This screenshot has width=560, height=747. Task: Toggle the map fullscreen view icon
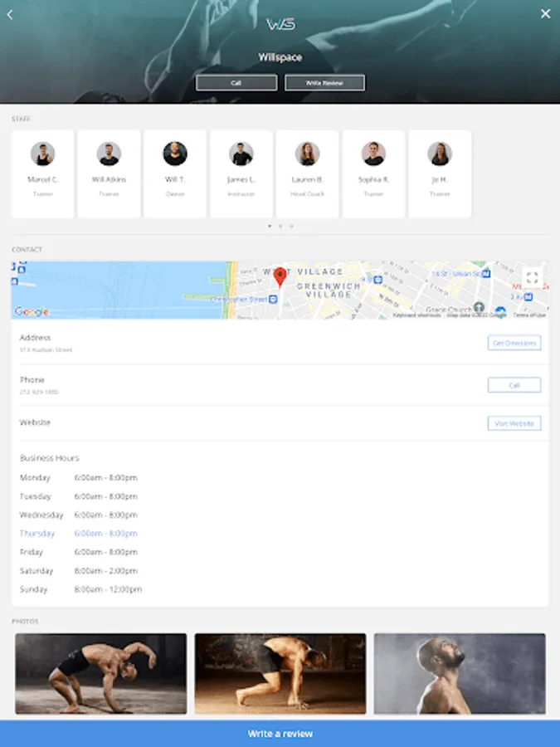(x=532, y=278)
